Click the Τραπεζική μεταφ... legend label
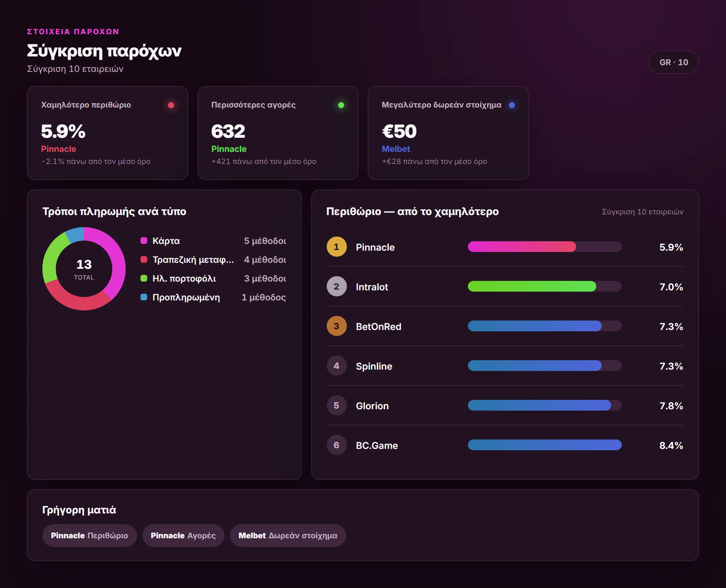Image resolution: width=726 pixels, height=588 pixels. 194,260
